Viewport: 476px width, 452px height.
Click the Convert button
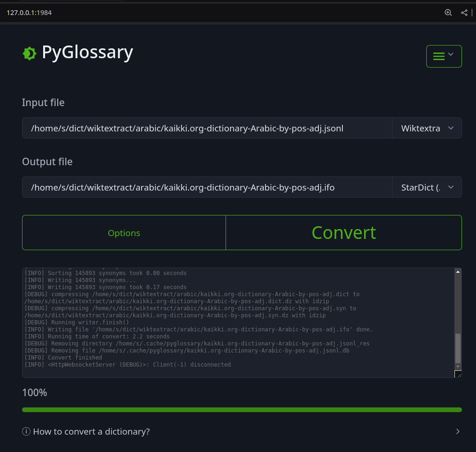pos(344,233)
